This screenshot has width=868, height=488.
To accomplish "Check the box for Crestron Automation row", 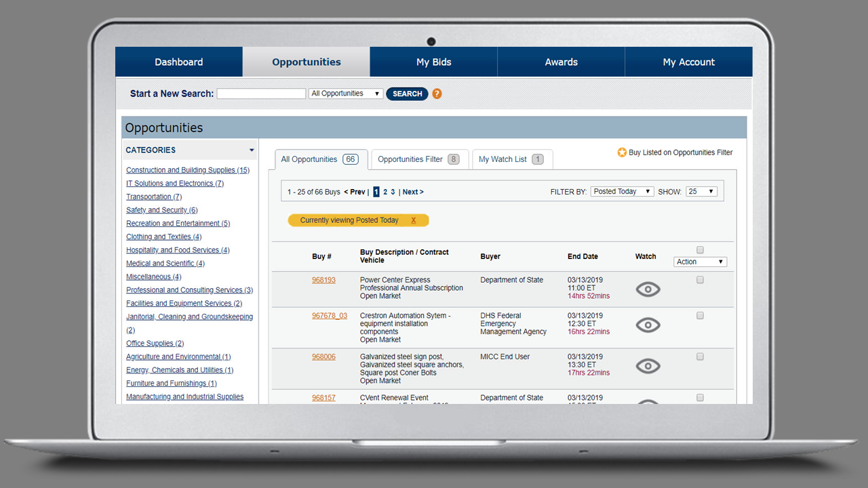I will [701, 316].
